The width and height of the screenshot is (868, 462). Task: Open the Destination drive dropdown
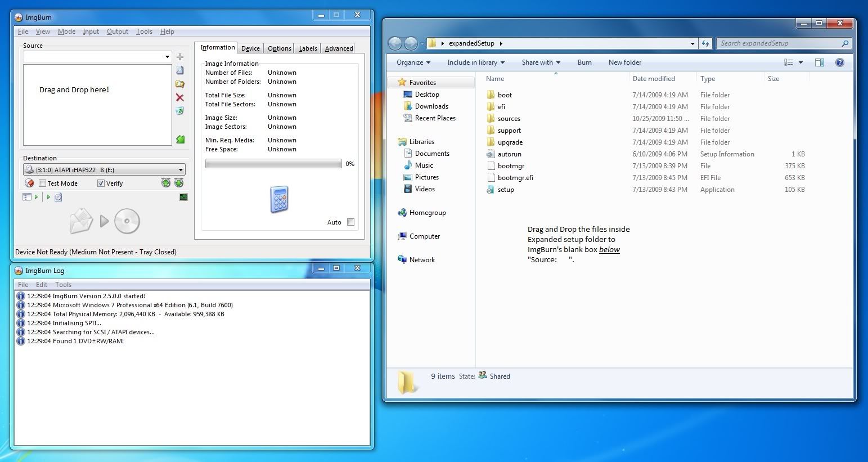click(181, 170)
